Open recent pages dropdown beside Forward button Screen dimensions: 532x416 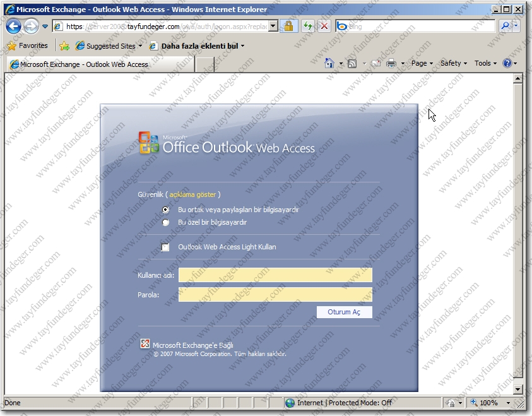coord(45,26)
